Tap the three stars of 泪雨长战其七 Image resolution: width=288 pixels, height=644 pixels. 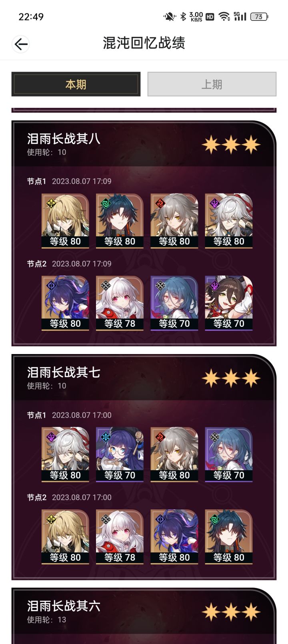[231, 378]
